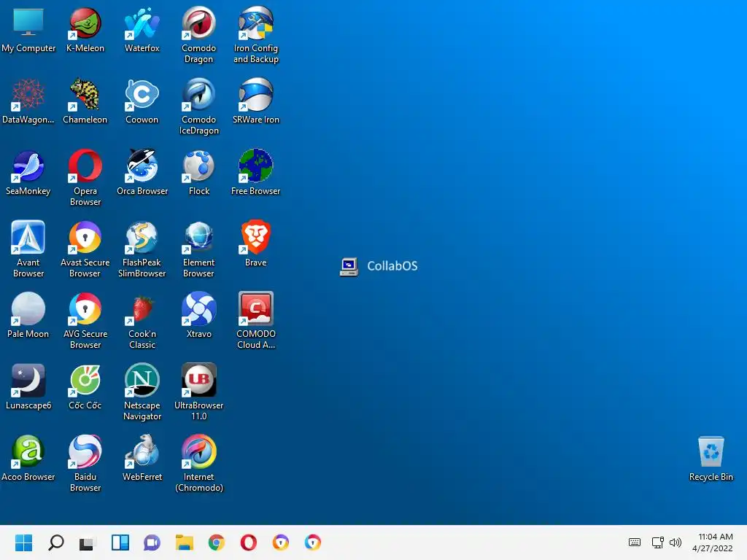The height and width of the screenshot is (560, 747).
Task: Open the Widgets panel from taskbar
Action: (120, 542)
